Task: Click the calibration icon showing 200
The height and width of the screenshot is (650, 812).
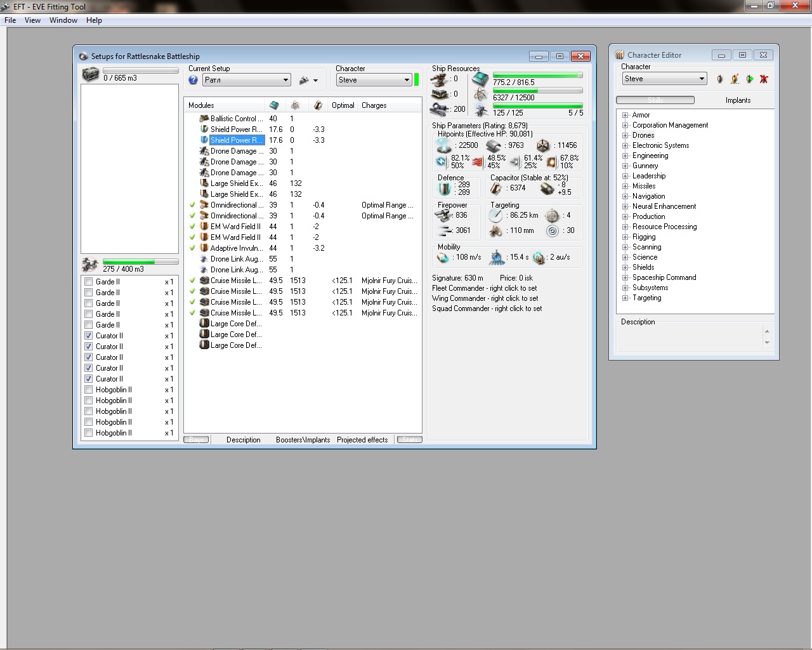Action: (x=439, y=109)
